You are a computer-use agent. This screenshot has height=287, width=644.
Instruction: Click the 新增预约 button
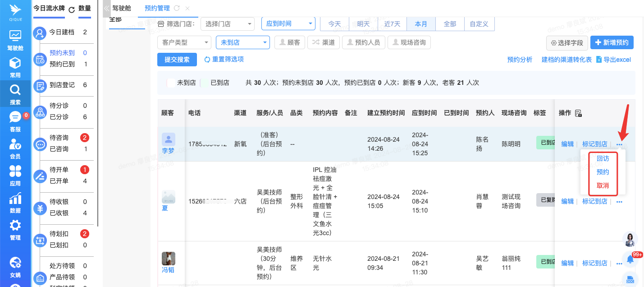(x=612, y=42)
